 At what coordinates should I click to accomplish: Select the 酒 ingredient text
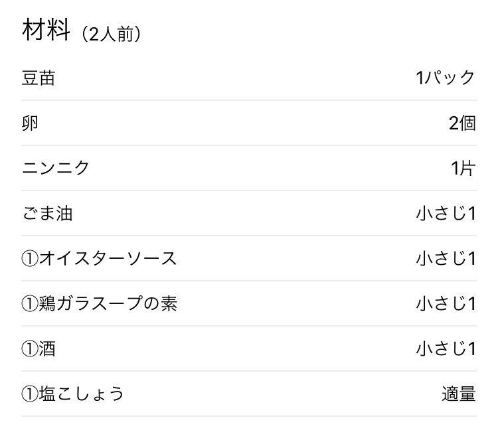[47, 348]
